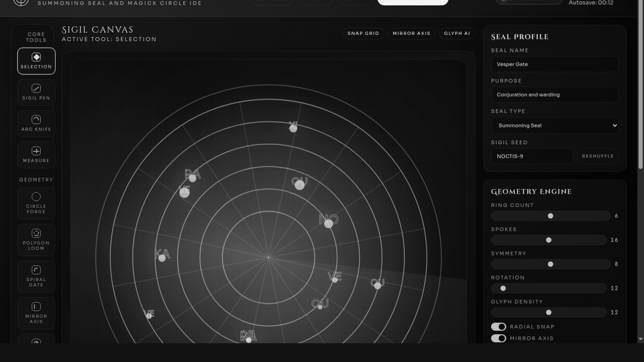Adjust the Ring Count slider
This screenshot has width=644, height=362.
(x=550, y=216)
